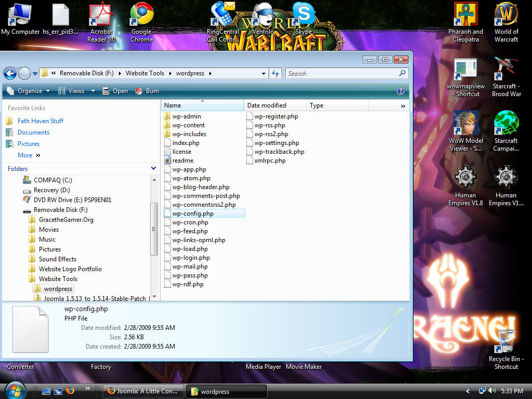Open Explorer help question mark icon
This screenshot has width=532, height=399.
coord(401,91)
